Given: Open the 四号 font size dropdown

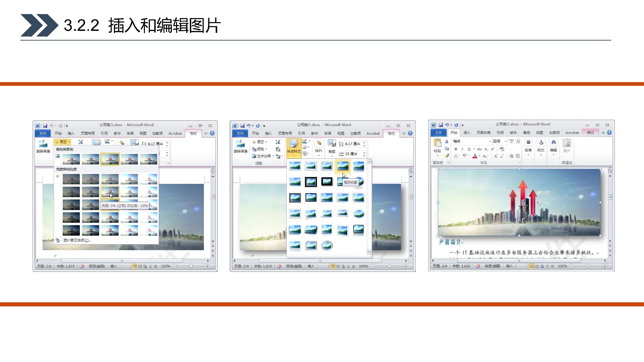Looking at the screenshot, I should 506,141.
